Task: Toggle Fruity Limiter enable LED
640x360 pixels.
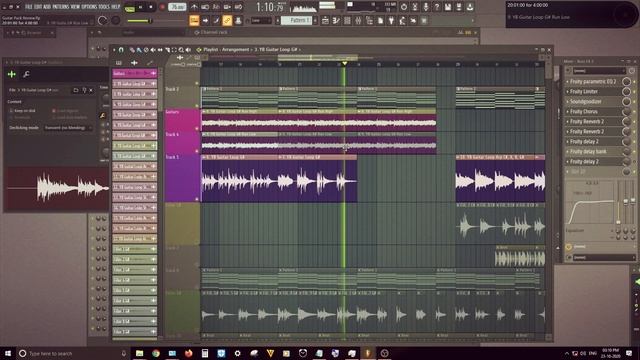Action: (634, 92)
